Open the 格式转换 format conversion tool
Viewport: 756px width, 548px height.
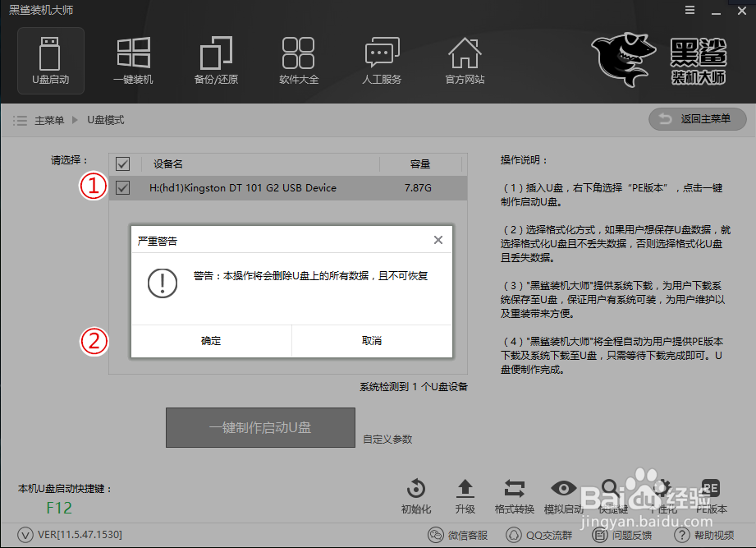[x=515, y=493]
